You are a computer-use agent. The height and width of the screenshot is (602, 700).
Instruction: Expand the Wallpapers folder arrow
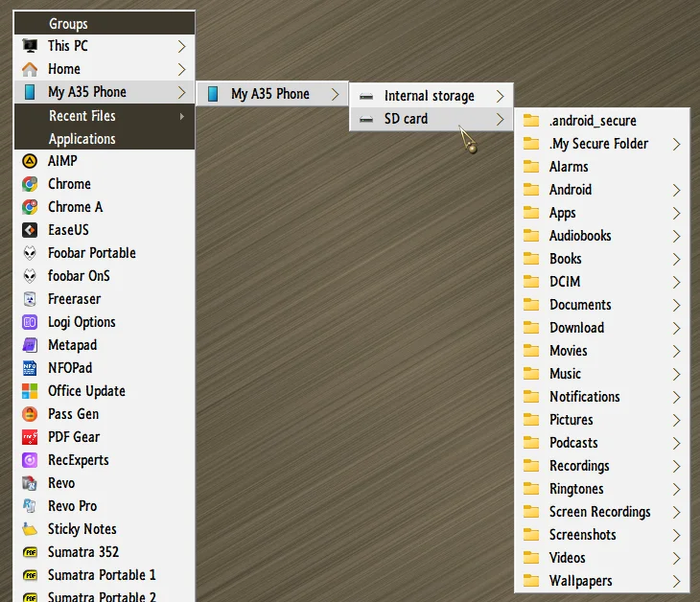tap(677, 581)
